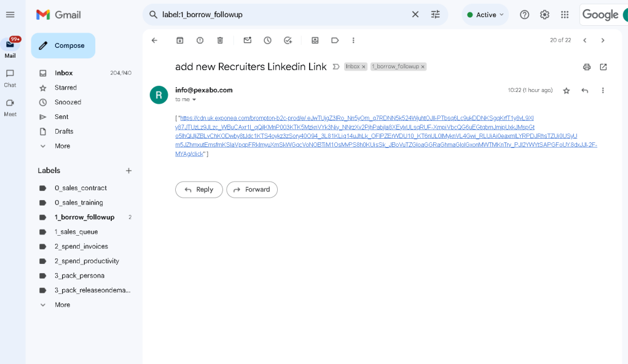Show search options filter icon

[x=435, y=15]
